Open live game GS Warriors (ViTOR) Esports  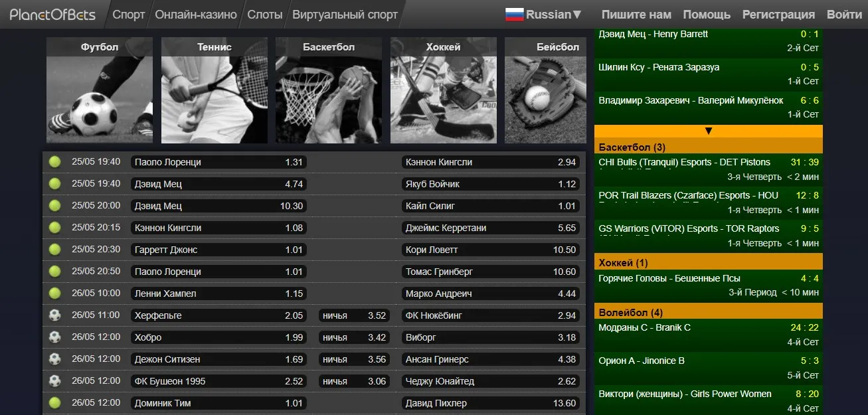(708, 236)
